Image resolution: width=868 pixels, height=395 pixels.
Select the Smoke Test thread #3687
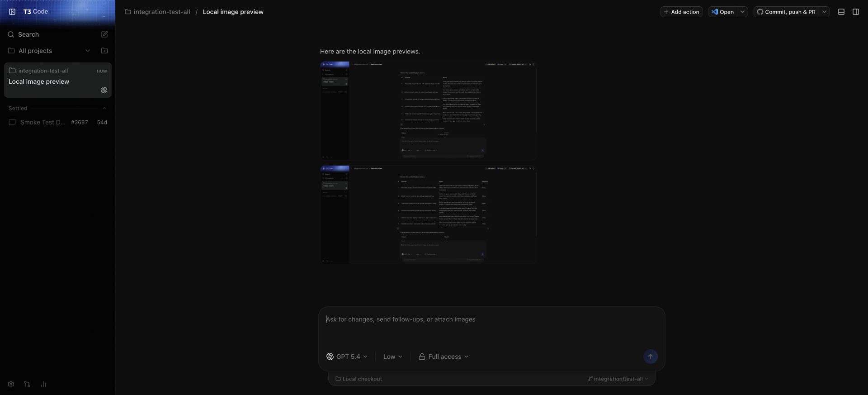click(x=58, y=122)
